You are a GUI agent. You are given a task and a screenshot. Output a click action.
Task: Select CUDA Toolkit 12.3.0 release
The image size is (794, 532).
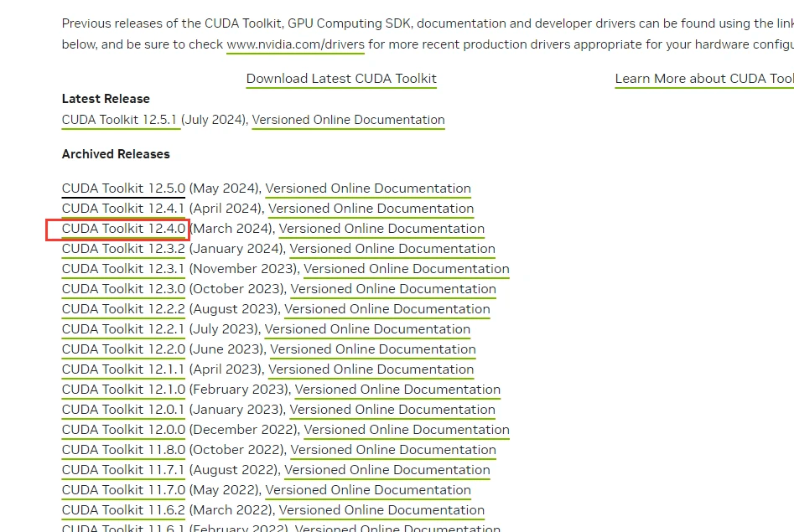[123, 289]
